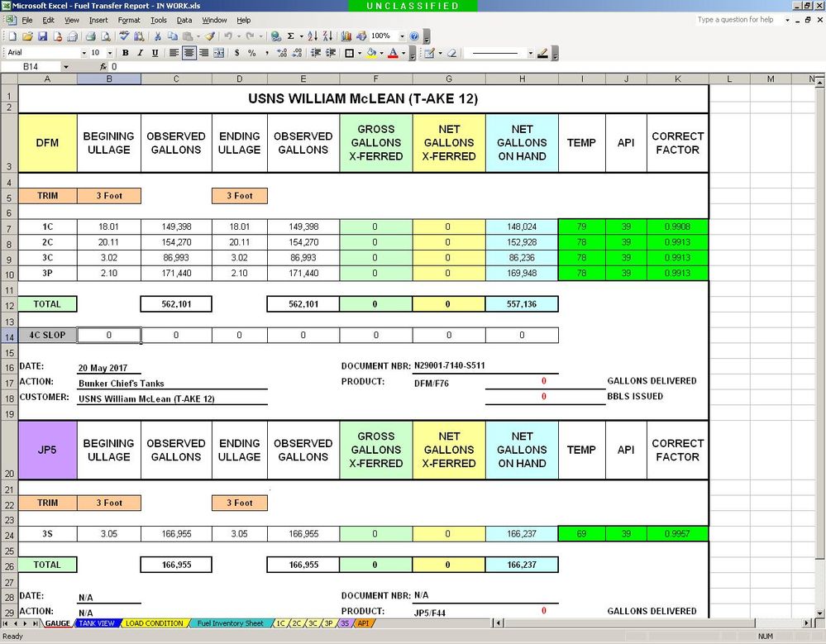
Task: Increase decimal places
Action: 282,53
